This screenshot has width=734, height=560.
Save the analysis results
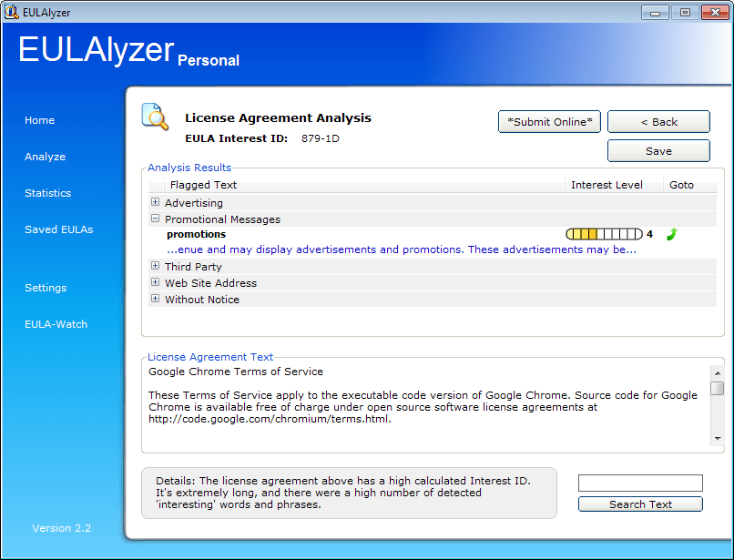coord(658,150)
